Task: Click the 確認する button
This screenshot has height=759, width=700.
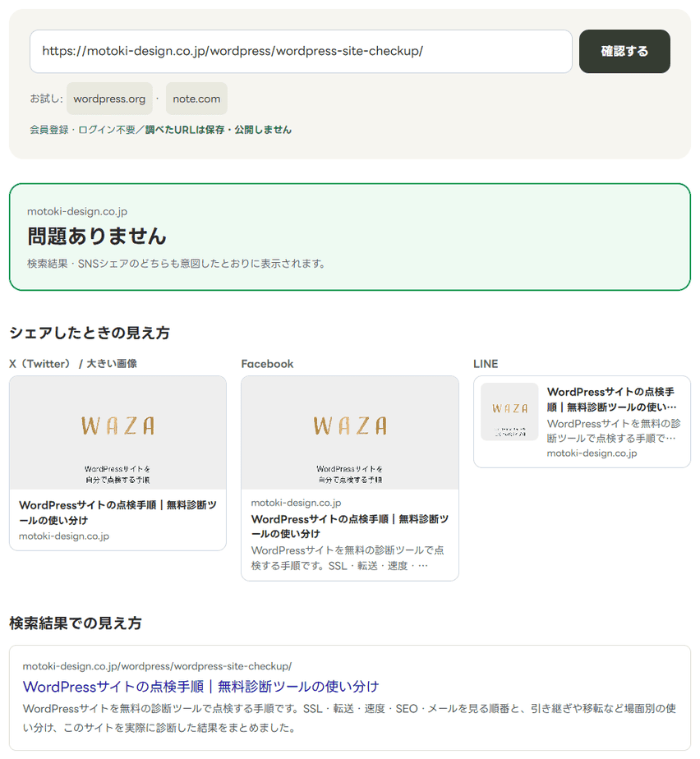Action: coord(624,51)
